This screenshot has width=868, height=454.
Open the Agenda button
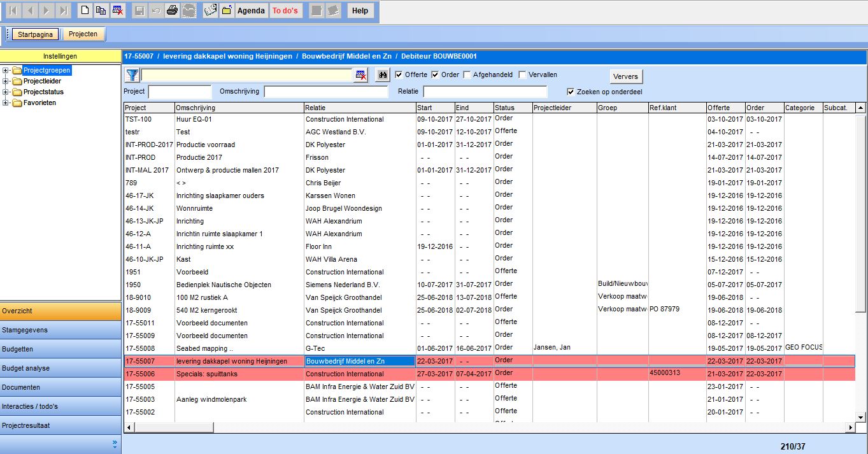[251, 10]
